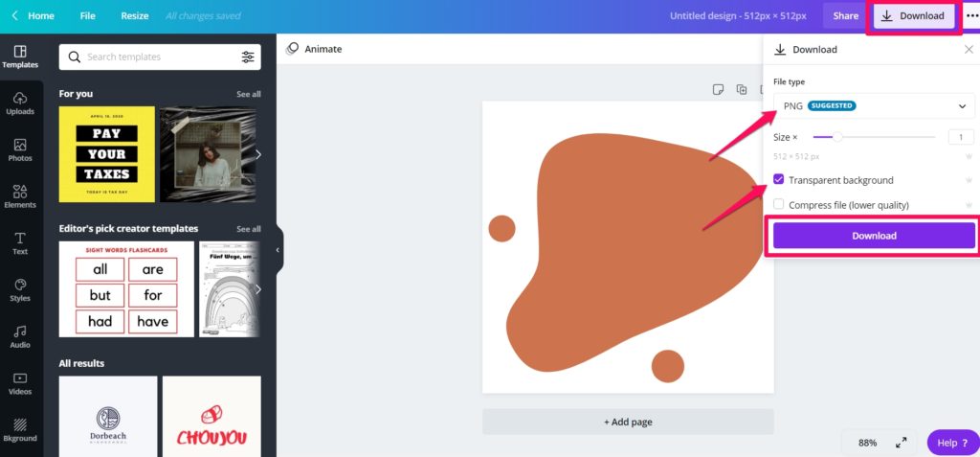
Task: Click the size multiplier value box
Action: (x=961, y=137)
